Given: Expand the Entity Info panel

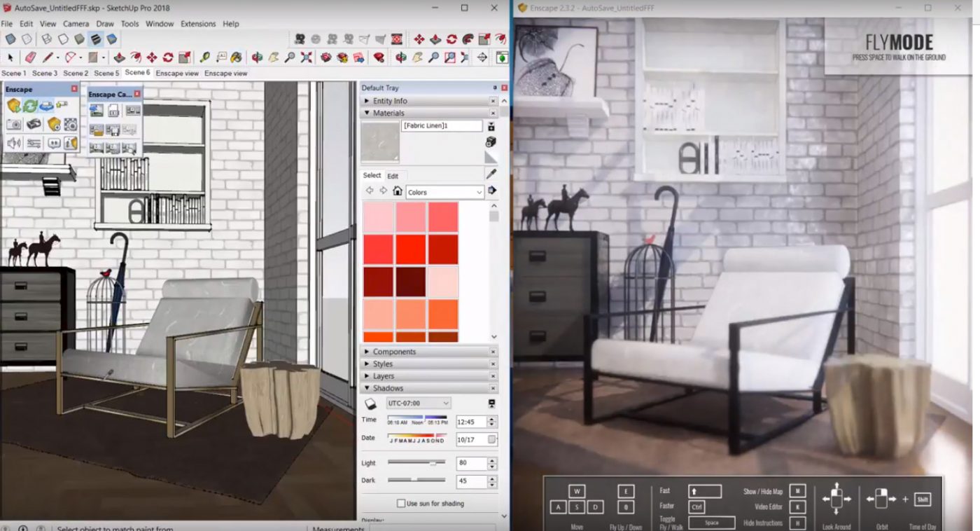Looking at the screenshot, I should pos(389,101).
